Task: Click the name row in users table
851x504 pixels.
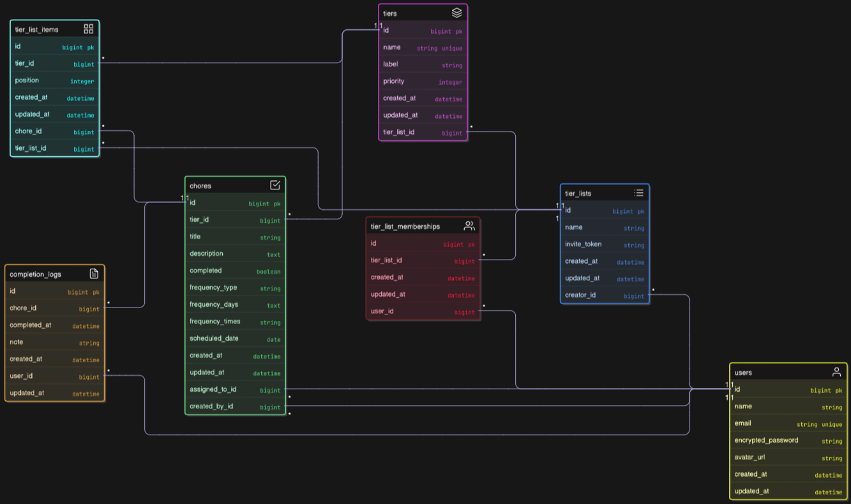Action: click(x=788, y=407)
